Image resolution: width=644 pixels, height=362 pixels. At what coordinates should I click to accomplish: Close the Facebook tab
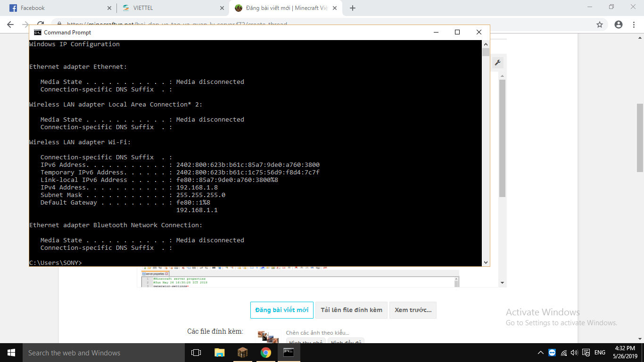109,8
